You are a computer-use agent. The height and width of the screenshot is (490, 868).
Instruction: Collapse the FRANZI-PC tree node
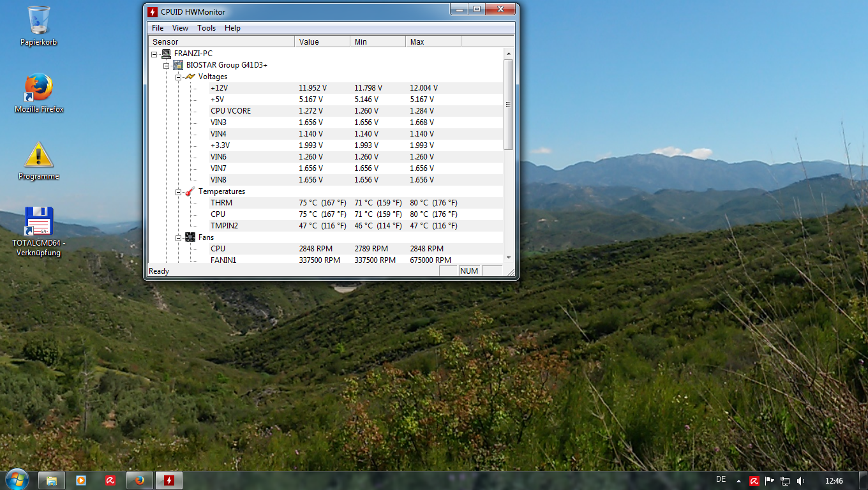[154, 54]
